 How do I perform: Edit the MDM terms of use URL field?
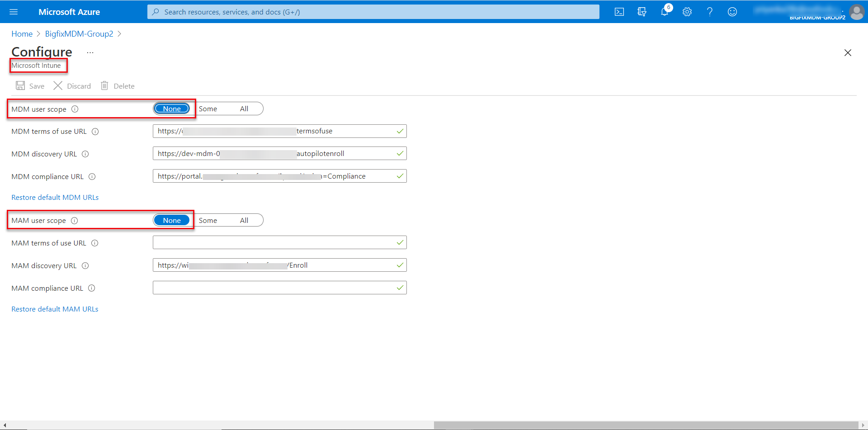point(279,131)
